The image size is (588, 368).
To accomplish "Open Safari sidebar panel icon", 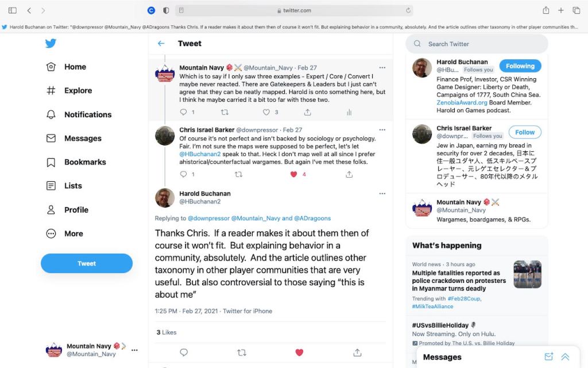I will pos(13,10).
